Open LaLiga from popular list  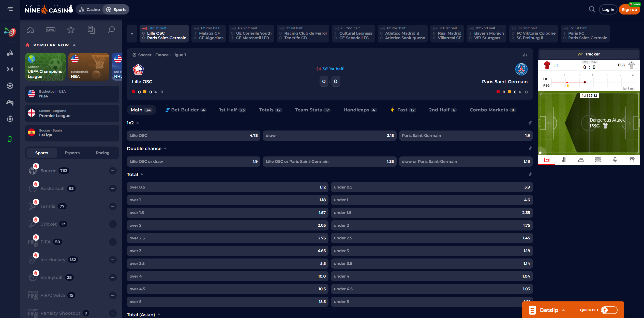tap(72, 133)
